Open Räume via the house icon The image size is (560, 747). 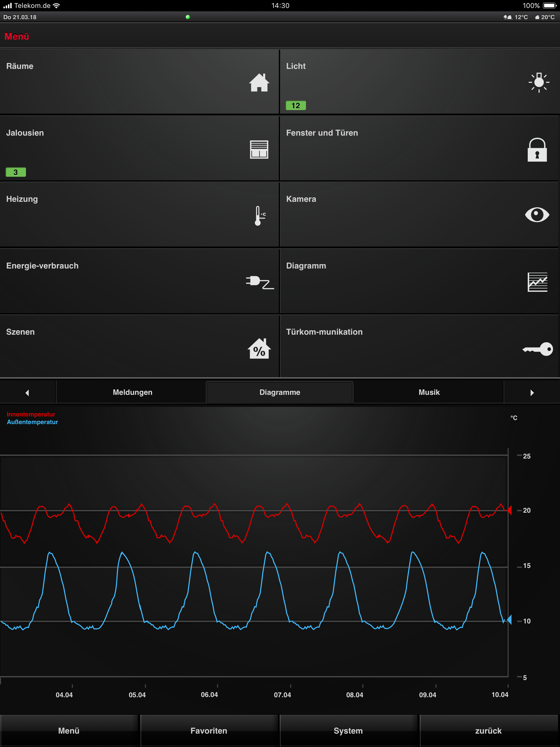coord(259,82)
